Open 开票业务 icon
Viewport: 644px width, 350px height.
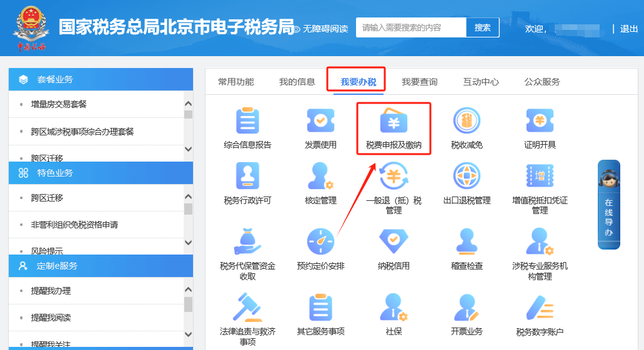467,307
